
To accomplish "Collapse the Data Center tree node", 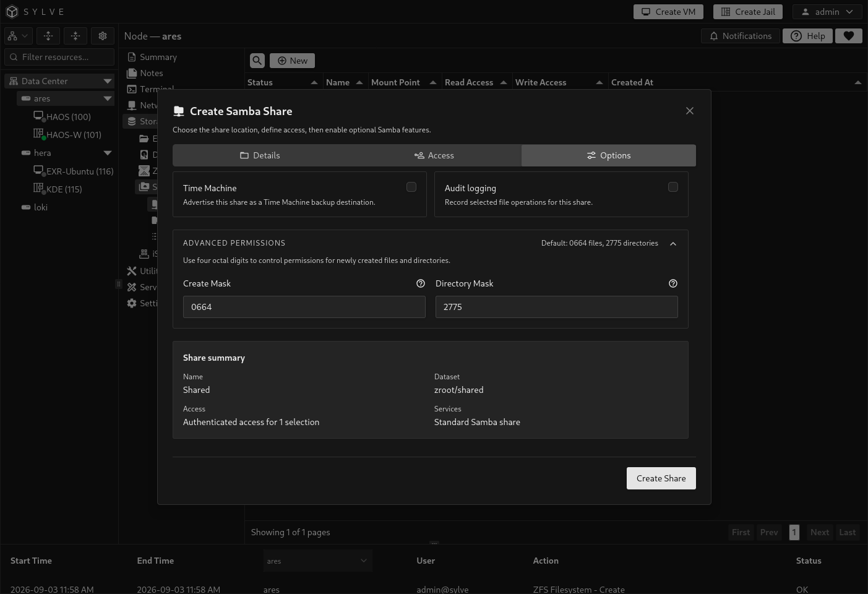I will (108, 81).
